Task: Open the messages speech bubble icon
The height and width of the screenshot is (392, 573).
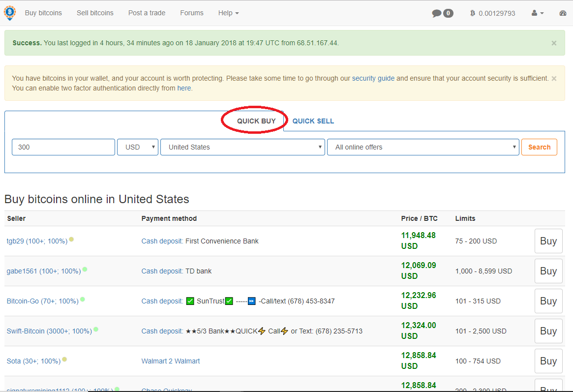Action: tap(436, 13)
